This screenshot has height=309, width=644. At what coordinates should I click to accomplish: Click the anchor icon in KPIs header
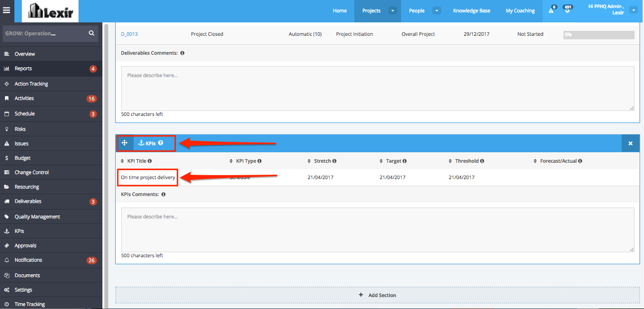141,143
